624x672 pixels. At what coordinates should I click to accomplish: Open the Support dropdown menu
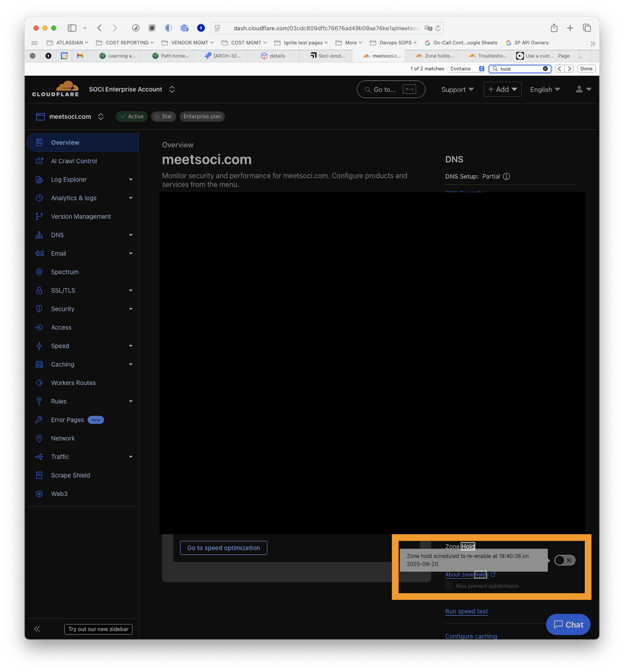tap(457, 89)
